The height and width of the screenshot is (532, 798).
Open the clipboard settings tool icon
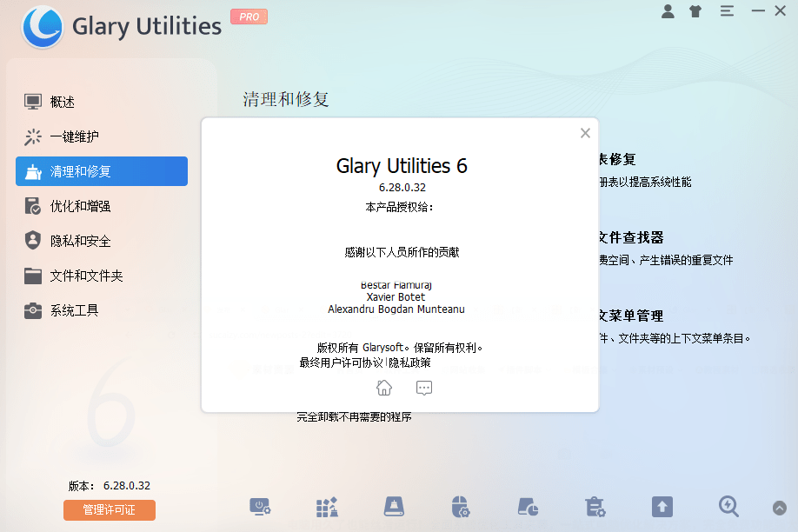click(595, 507)
